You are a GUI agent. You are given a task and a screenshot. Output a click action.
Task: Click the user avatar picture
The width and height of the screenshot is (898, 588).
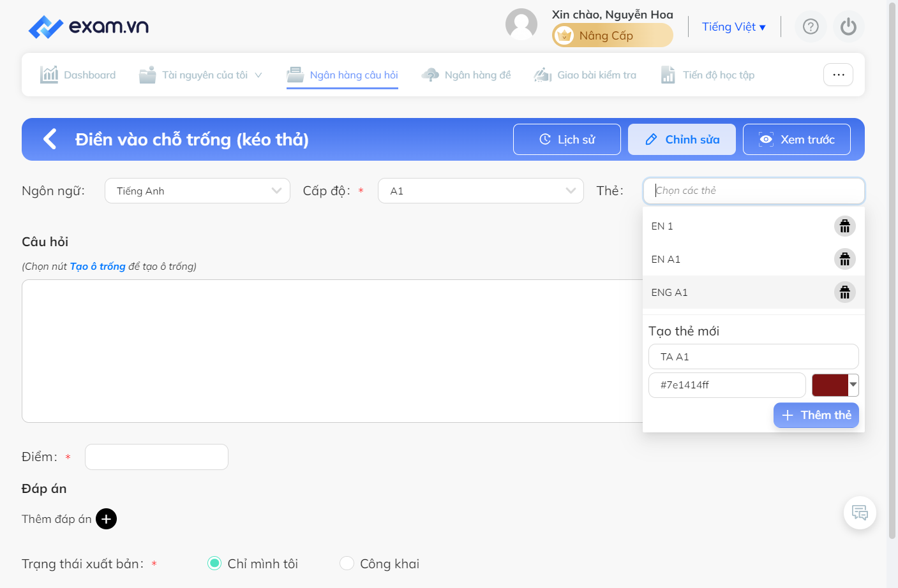click(x=521, y=24)
